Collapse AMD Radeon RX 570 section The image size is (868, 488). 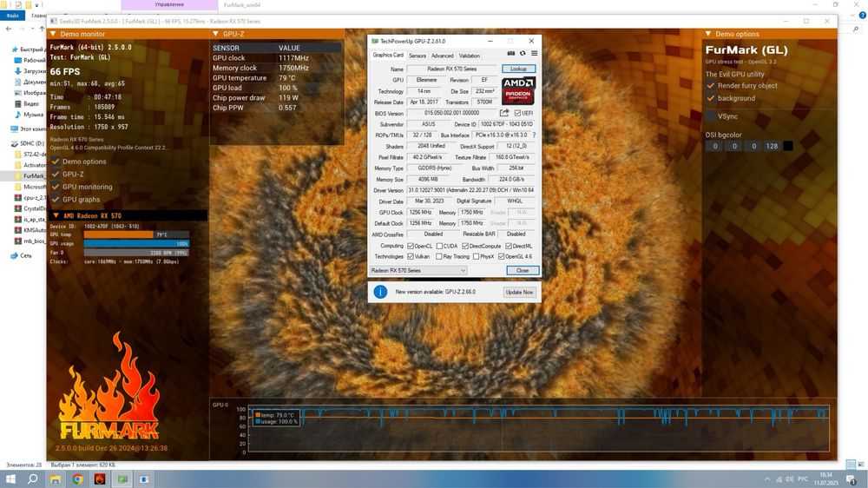pyautogui.click(x=56, y=216)
